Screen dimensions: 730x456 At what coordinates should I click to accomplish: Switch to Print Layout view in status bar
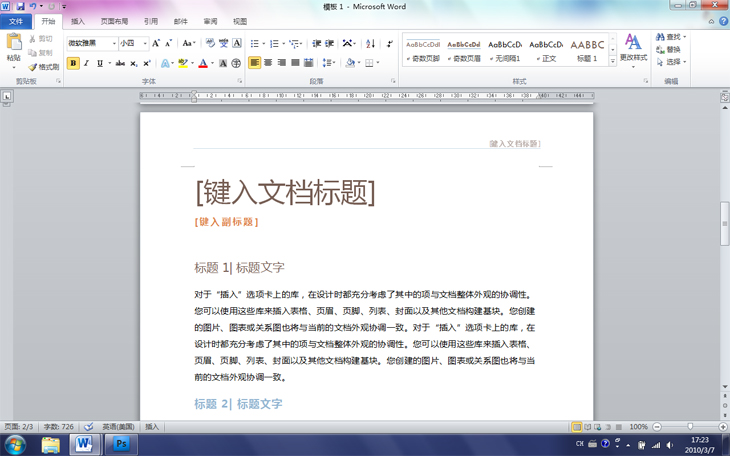[x=577, y=427]
